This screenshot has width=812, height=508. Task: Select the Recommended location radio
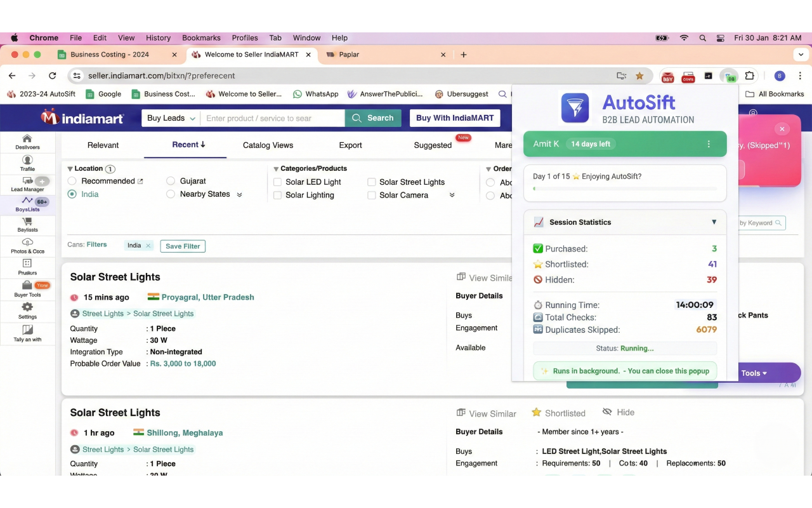(x=72, y=181)
